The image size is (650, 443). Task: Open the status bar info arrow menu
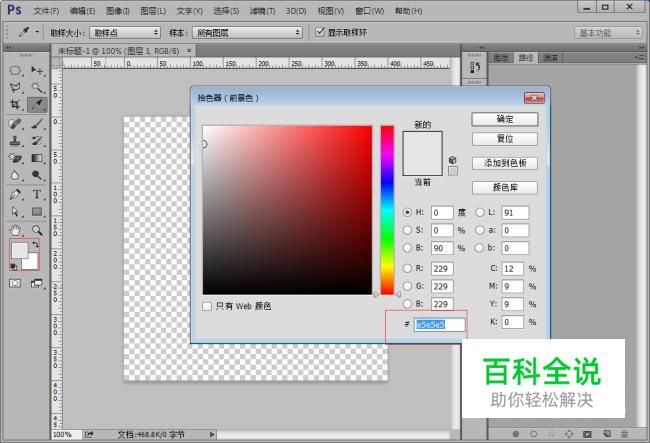pos(212,434)
